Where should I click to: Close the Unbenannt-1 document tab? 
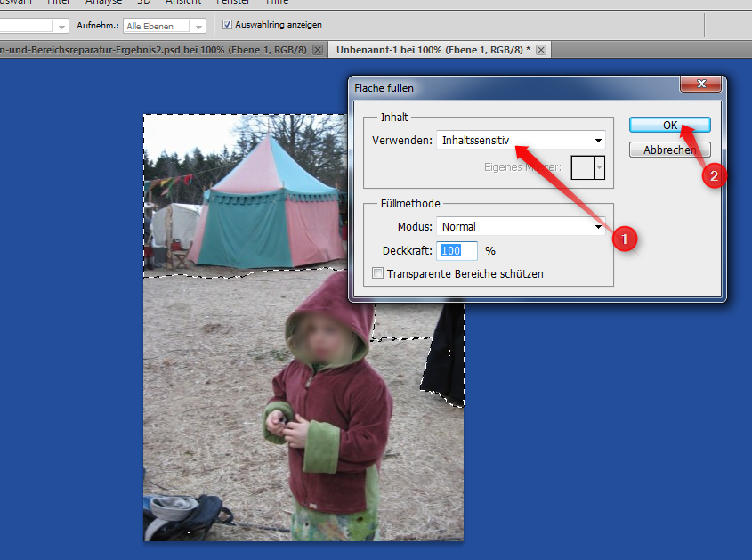coord(540,50)
